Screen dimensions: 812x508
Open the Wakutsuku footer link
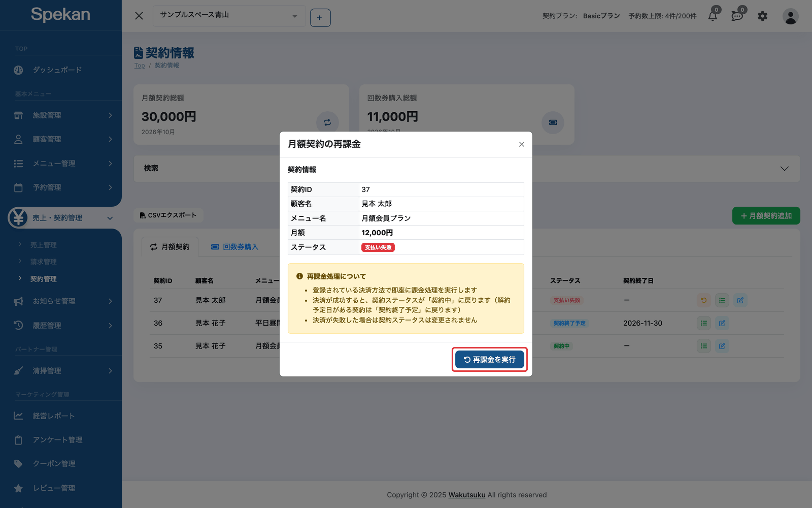point(467,495)
